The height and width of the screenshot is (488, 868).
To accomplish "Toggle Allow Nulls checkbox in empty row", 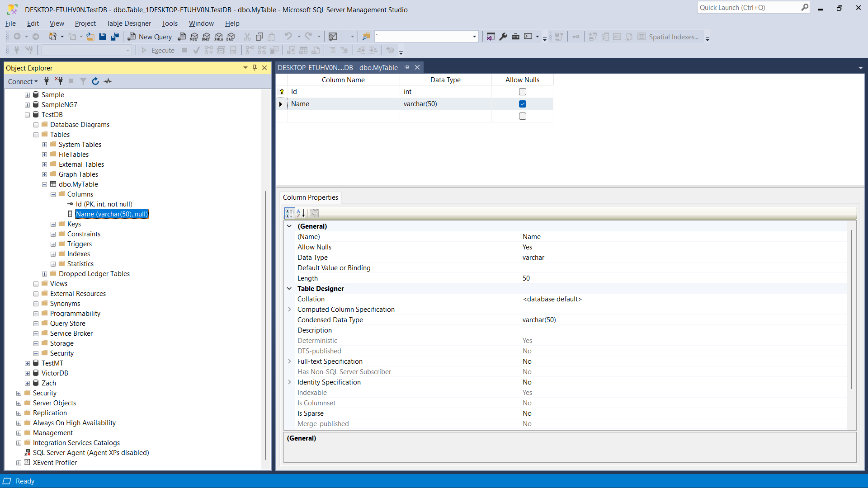I will pyautogui.click(x=523, y=116).
